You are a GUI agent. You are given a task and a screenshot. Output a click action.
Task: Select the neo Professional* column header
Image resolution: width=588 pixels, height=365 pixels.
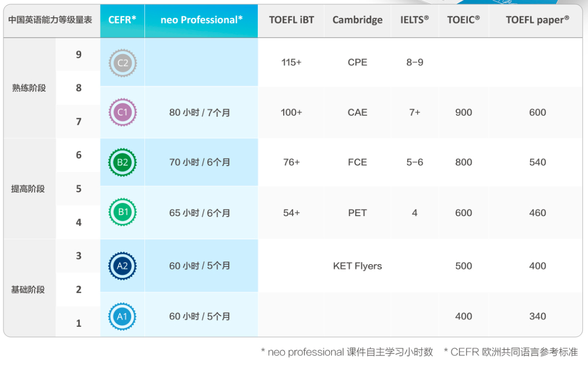[201, 20]
